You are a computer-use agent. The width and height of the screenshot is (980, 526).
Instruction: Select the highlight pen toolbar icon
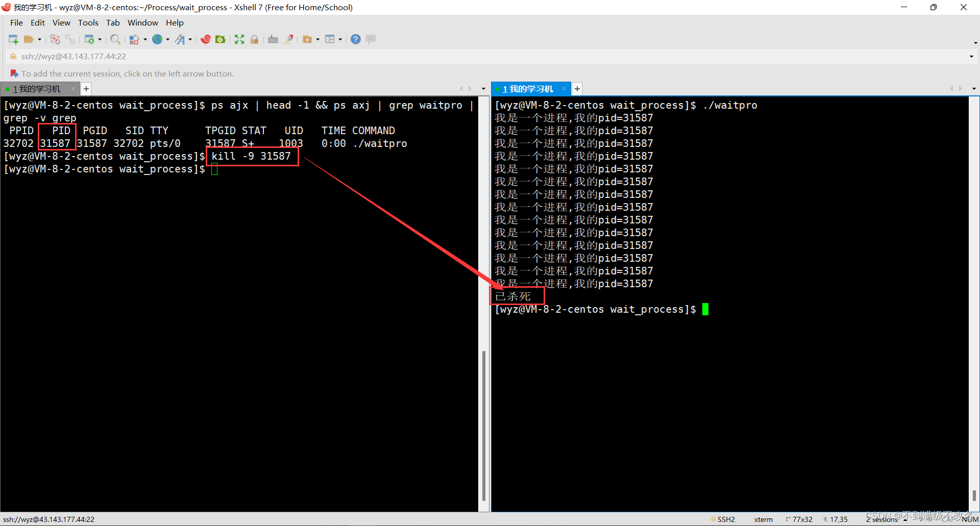[288, 39]
